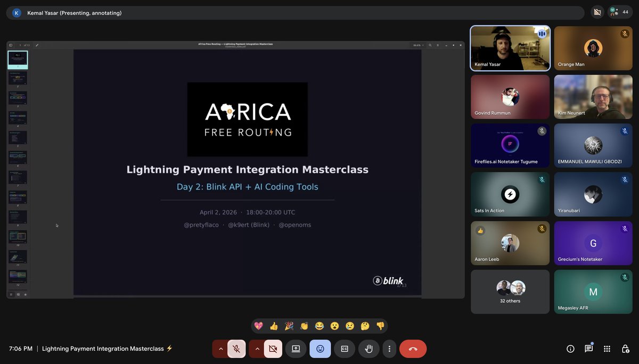Send the sad face reaction
This screenshot has height=364, width=639.
(350, 326)
